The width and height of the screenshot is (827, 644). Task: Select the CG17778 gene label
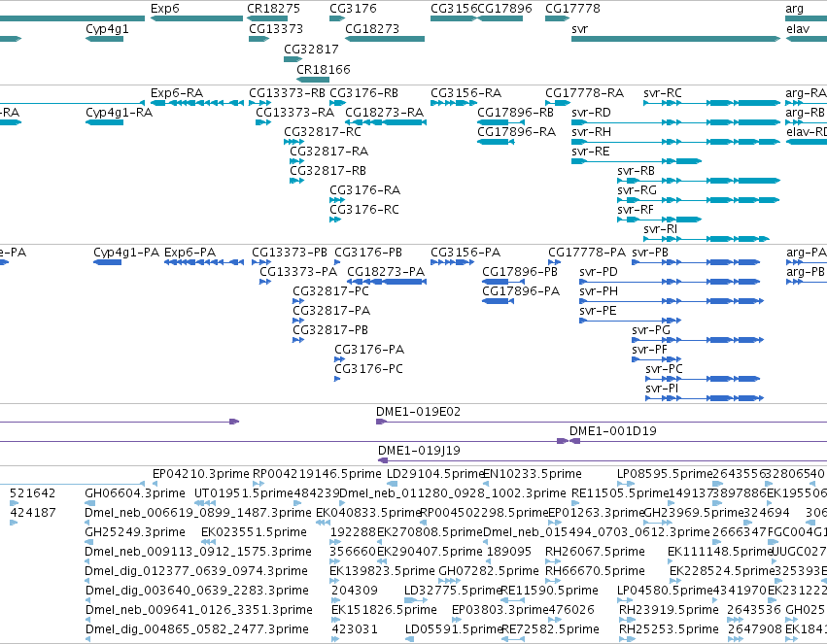tap(572, 9)
